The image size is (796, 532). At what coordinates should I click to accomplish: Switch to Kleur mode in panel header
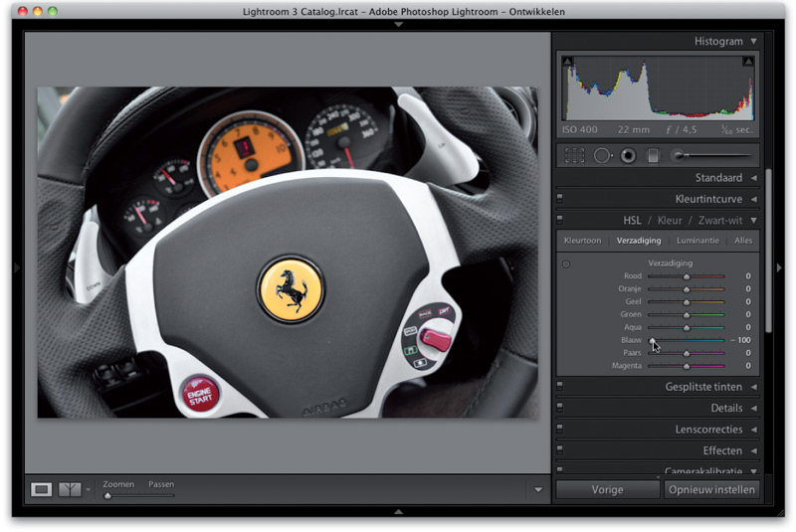click(x=670, y=221)
